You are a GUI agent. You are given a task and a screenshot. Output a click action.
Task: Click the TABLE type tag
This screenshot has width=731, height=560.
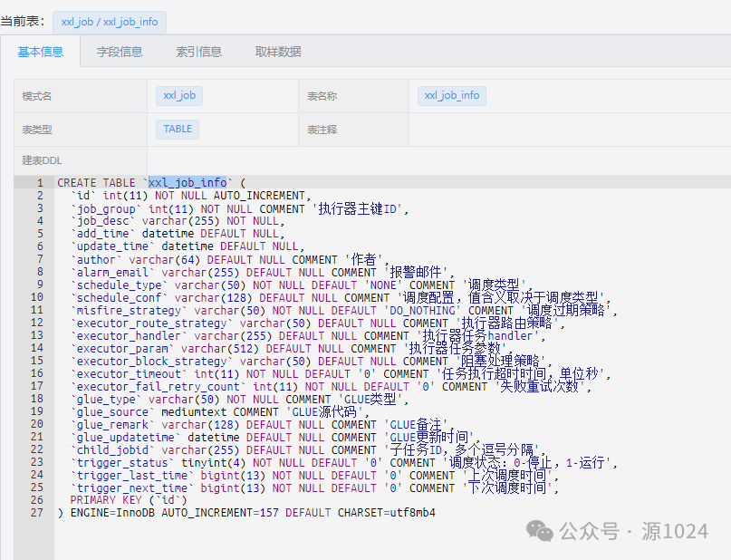click(178, 130)
